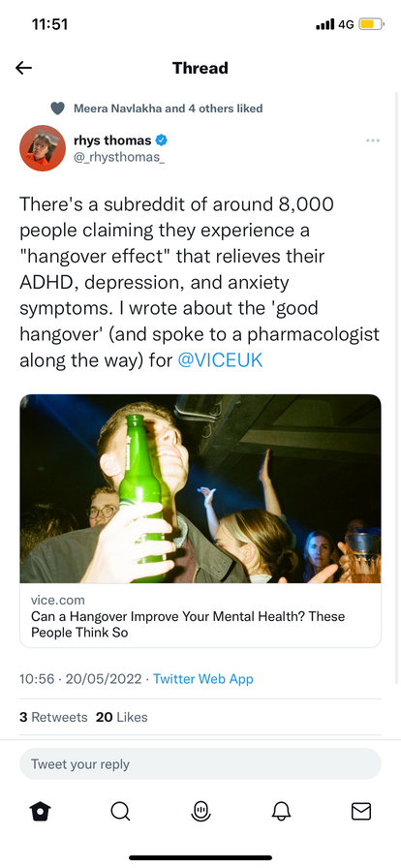The width and height of the screenshot is (401, 868).
Task: Tap the Home tab icon
Action: click(40, 812)
